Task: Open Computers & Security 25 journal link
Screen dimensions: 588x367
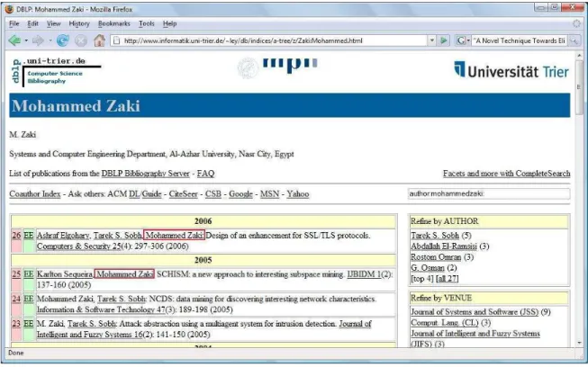Action: click(x=78, y=246)
